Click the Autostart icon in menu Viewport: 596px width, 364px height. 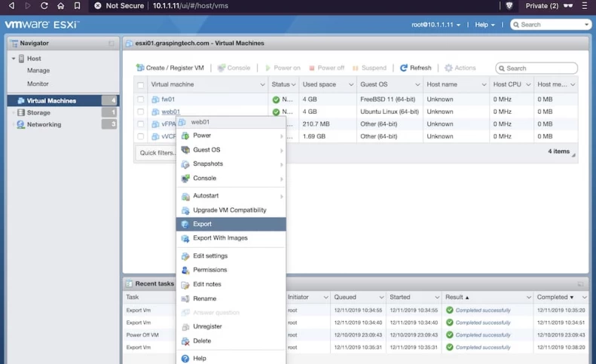click(x=185, y=196)
